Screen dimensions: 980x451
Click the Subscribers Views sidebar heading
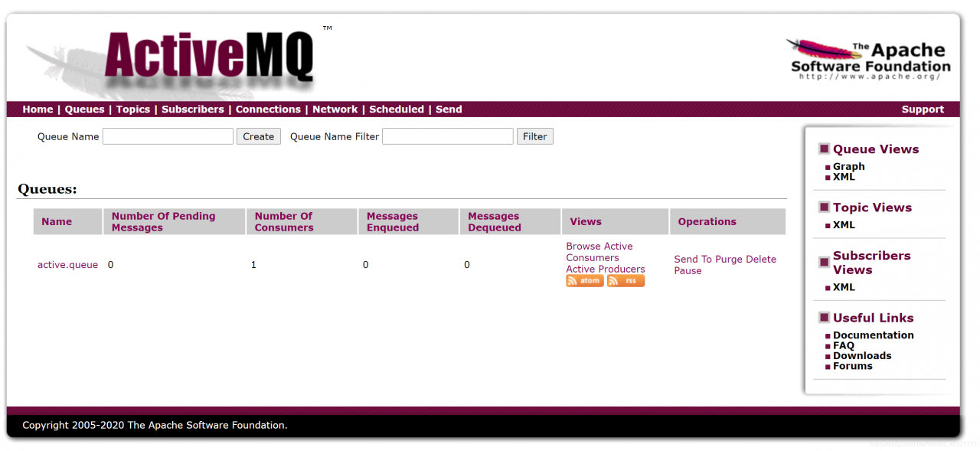point(872,263)
